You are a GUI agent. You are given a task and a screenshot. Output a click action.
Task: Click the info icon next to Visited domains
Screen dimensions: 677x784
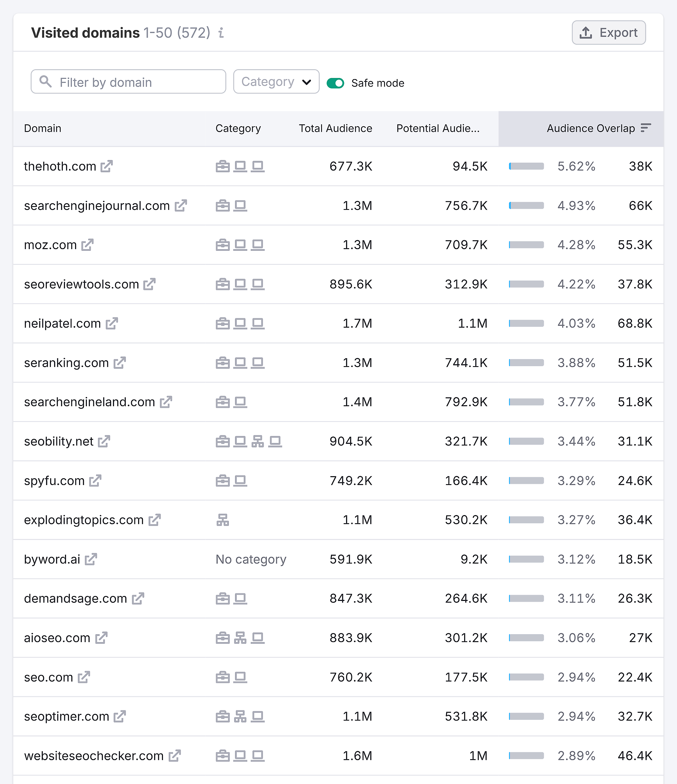coord(221,33)
